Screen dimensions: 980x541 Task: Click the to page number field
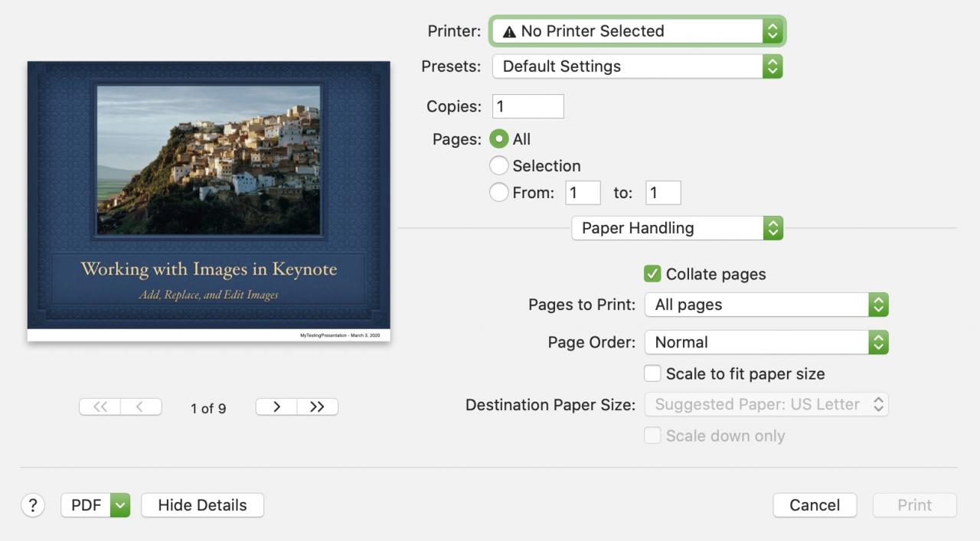click(663, 193)
